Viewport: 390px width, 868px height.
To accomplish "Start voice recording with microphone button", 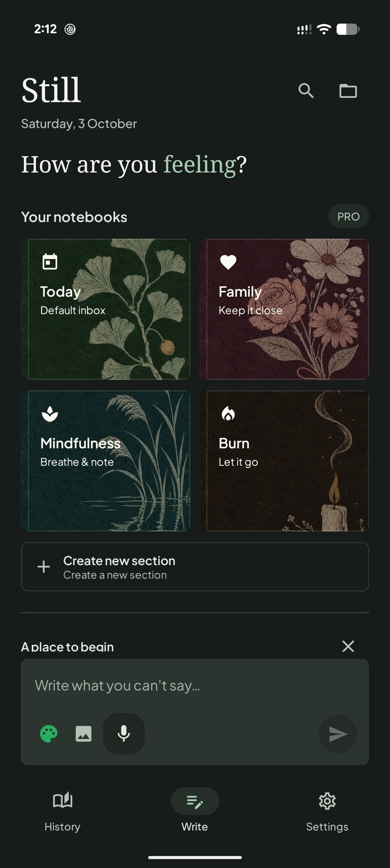I will click(x=124, y=733).
